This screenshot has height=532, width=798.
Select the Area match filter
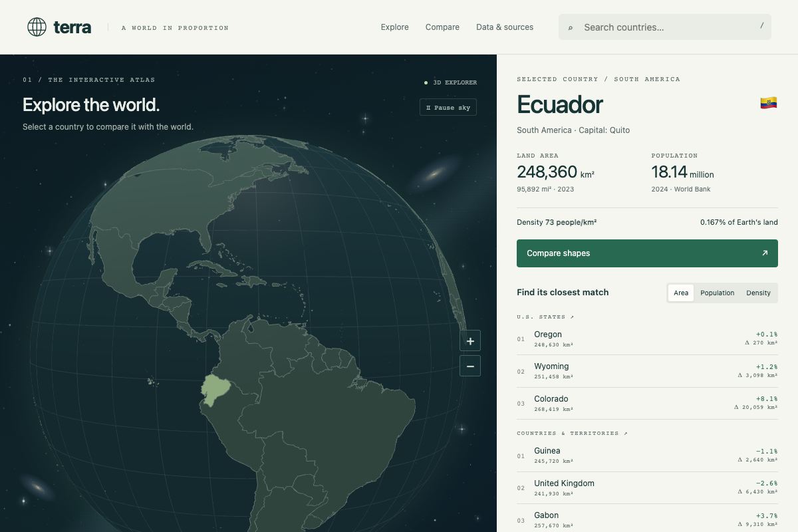pos(681,293)
